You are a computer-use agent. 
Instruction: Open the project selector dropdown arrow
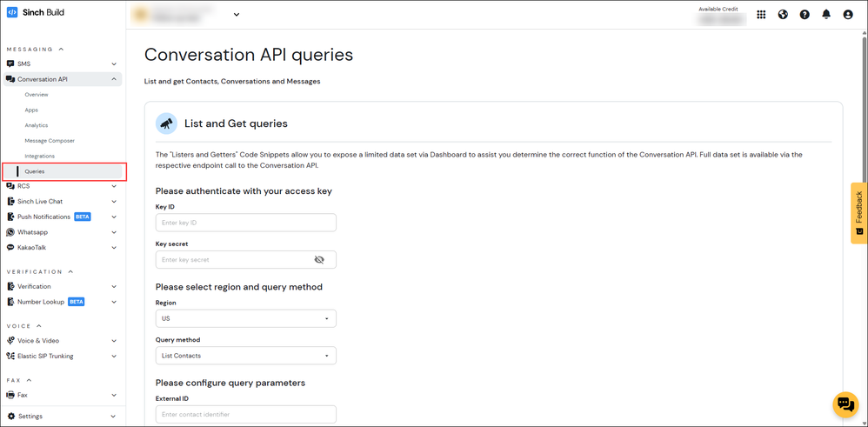(x=237, y=15)
